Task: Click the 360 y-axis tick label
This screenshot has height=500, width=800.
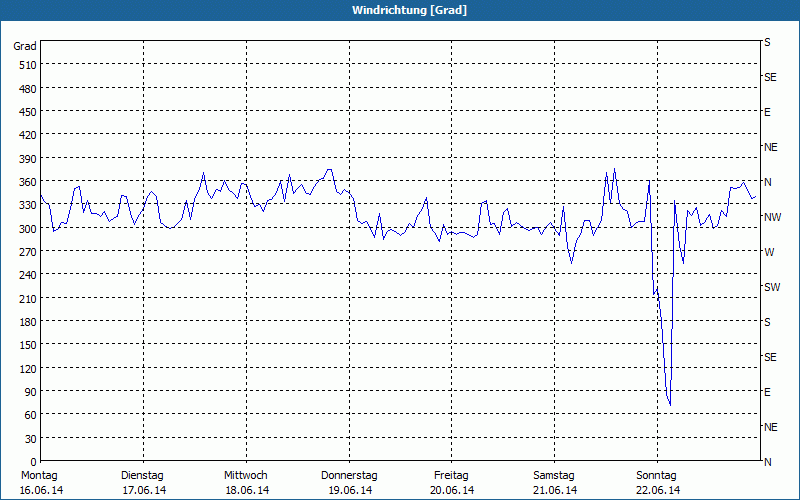Action: 28,182
